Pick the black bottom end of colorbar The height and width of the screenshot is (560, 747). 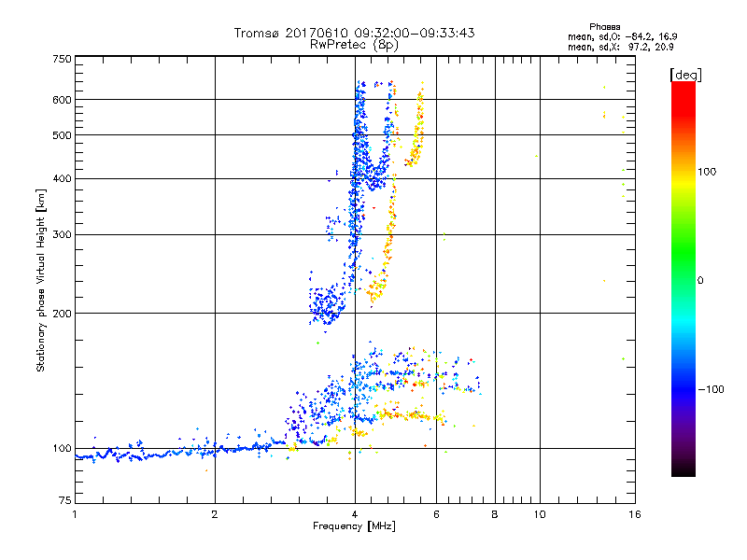[684, 471]
